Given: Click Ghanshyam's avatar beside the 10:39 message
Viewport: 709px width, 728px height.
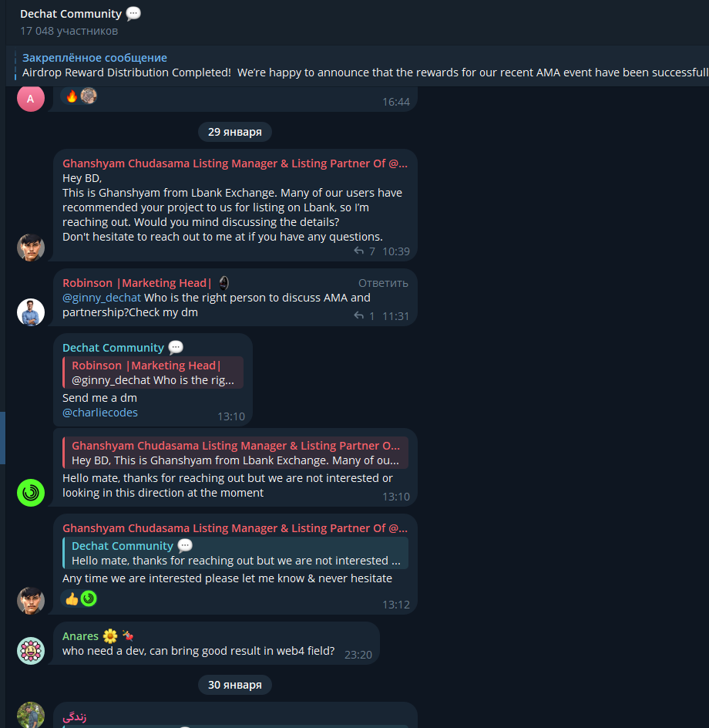Looking at the screenshot, I should click(31, 248).
